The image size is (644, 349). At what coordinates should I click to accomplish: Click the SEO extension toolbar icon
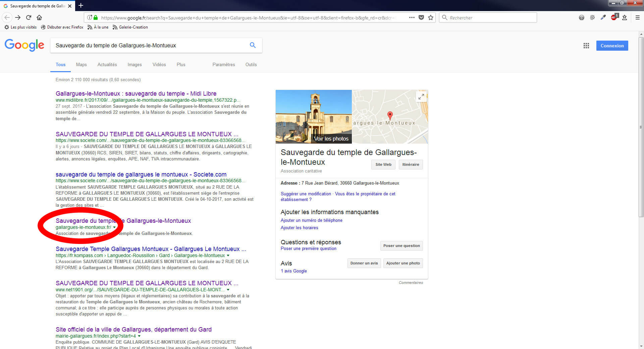point(592,17)
